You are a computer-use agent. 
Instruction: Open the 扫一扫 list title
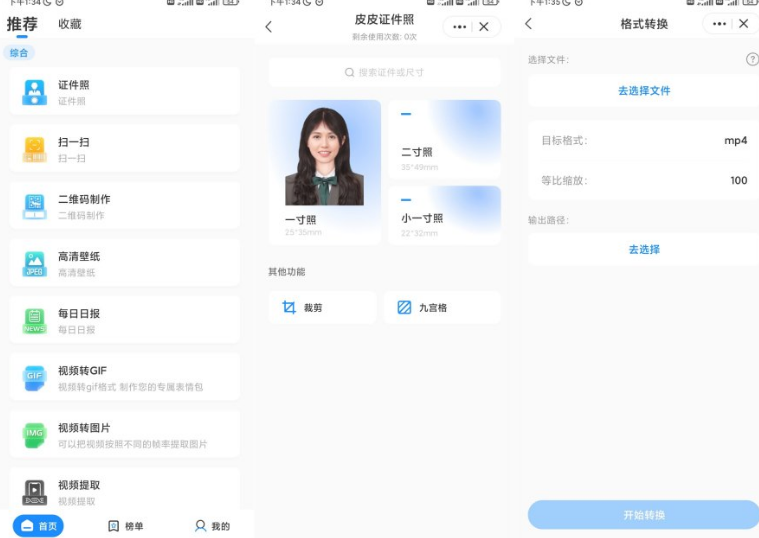(74, 142)
